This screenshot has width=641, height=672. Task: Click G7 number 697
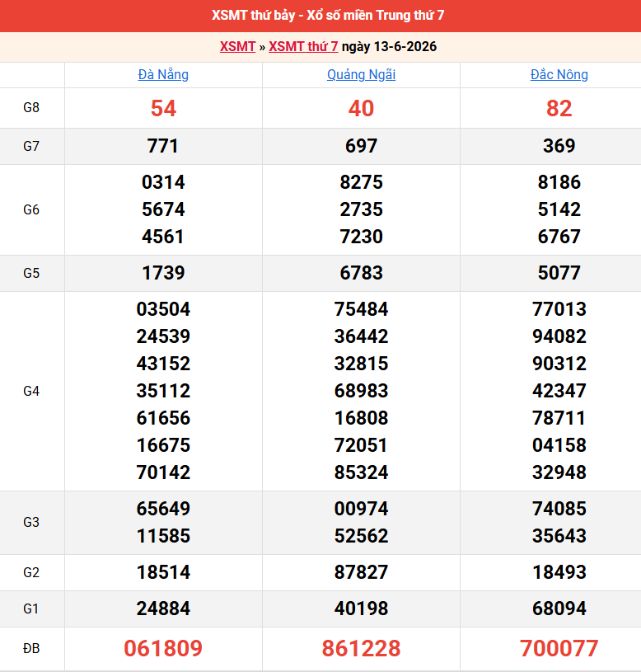click(x=361, y=146)
